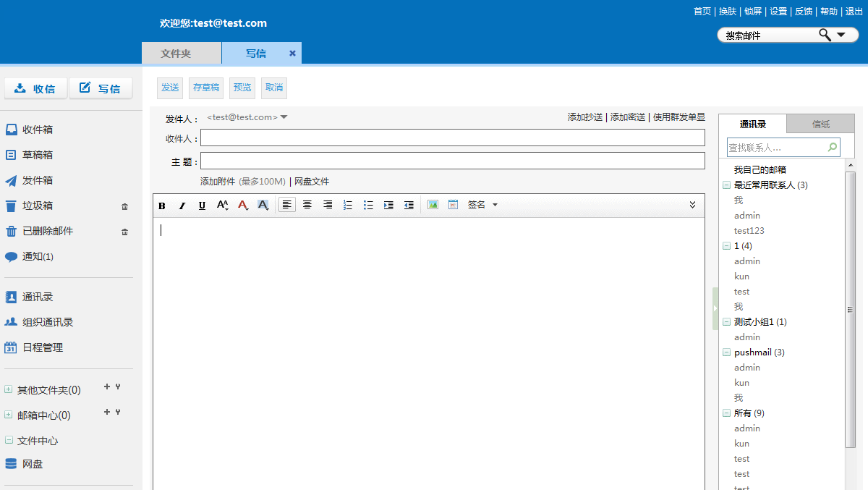The width and height of the screenshot is (868, 490).
Task: Click the numbered list icon
Action: tap(348, 206)
